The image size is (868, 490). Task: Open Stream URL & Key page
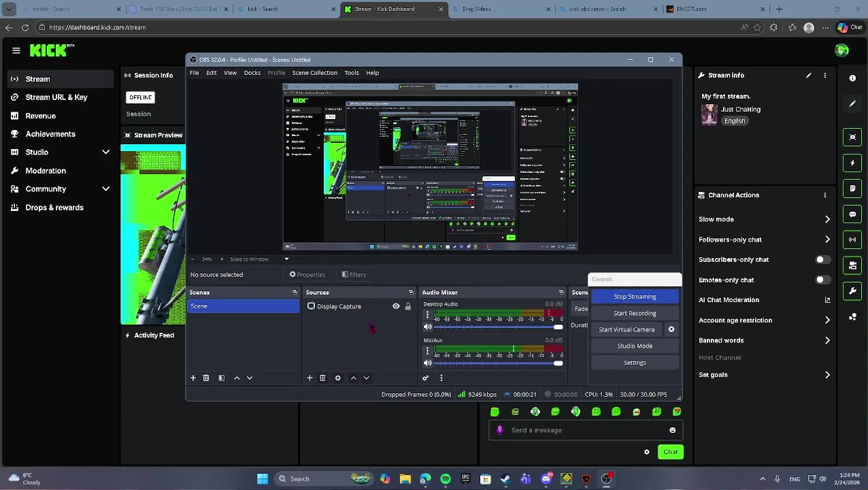(56, 97)
